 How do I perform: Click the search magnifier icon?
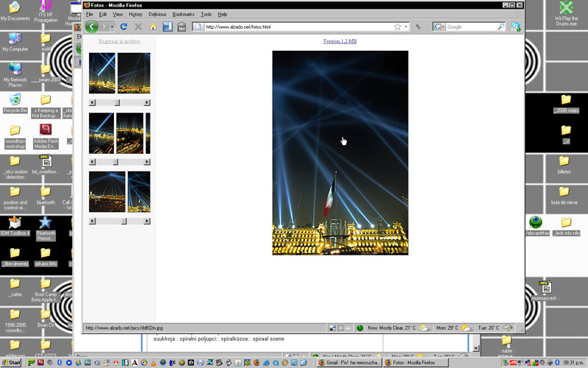501,26
